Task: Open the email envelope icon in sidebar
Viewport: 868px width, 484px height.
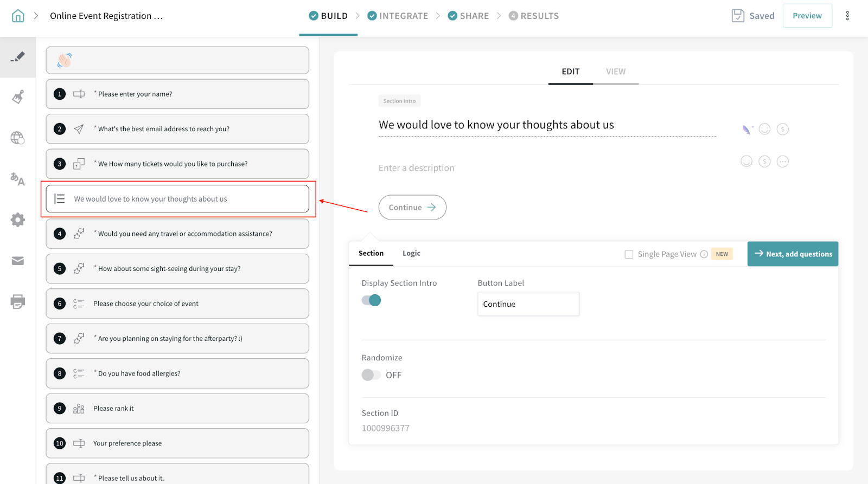Action: (18, 261)
